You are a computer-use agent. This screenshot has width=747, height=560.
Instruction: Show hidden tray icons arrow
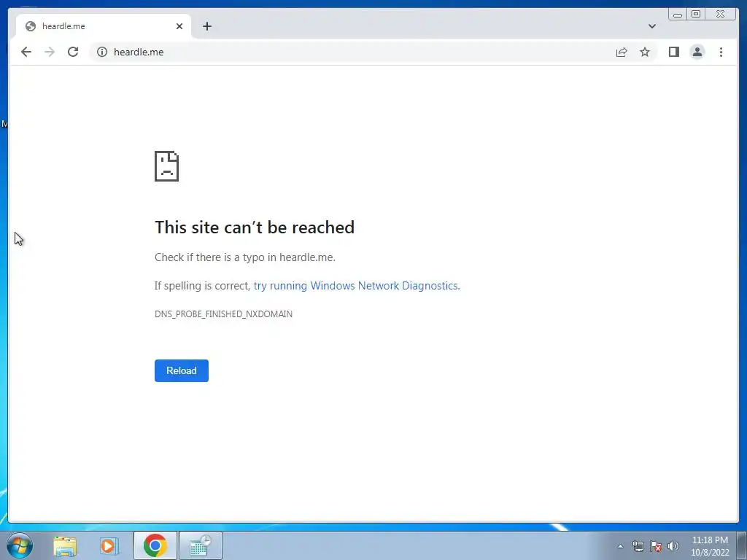click(620, 546)
